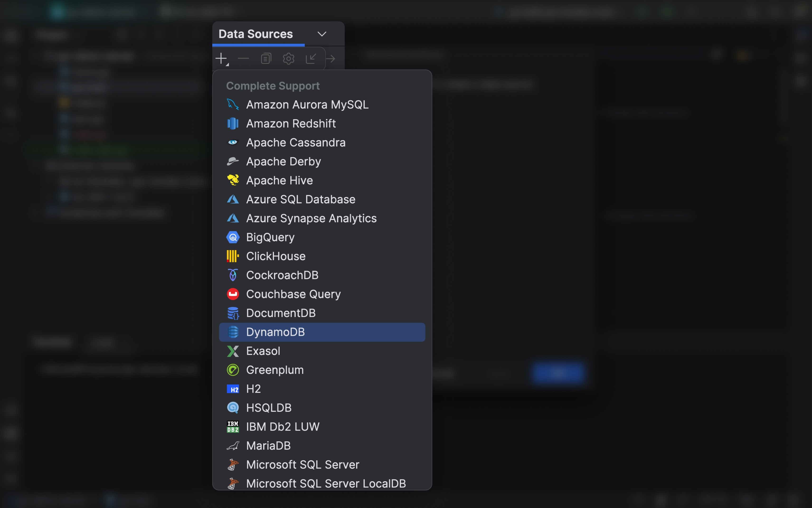Click the red Couchbase Query icon
812x508 pixels.
(233, 294)
